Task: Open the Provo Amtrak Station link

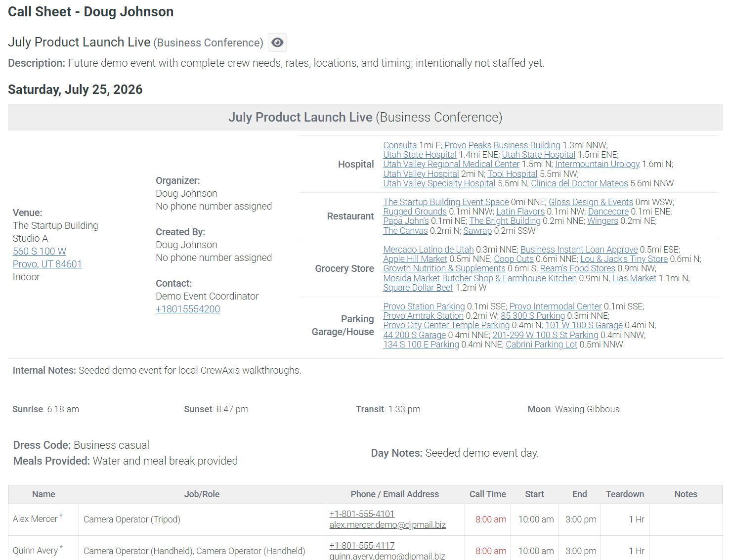Action: 423,316
